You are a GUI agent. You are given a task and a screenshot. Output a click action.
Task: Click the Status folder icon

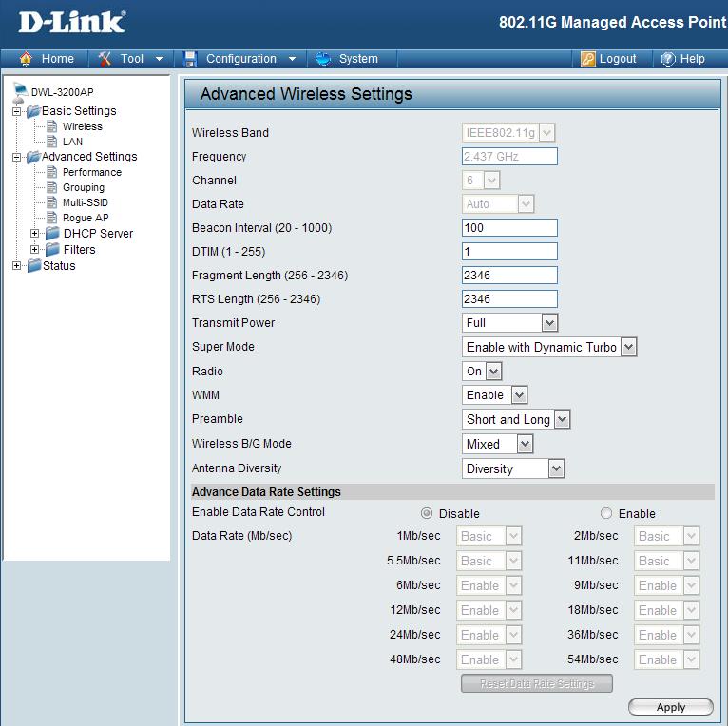34,265
